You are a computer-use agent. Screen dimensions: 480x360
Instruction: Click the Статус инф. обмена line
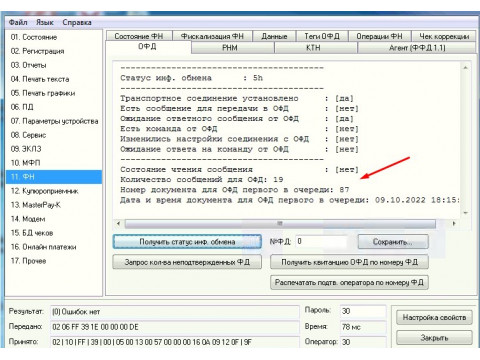191,78
